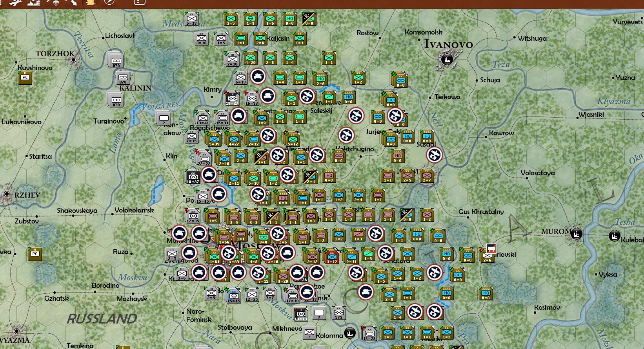Select the 3=66 stack at Moscow
This screenshot has width=644, height=349.
point(224,236)
